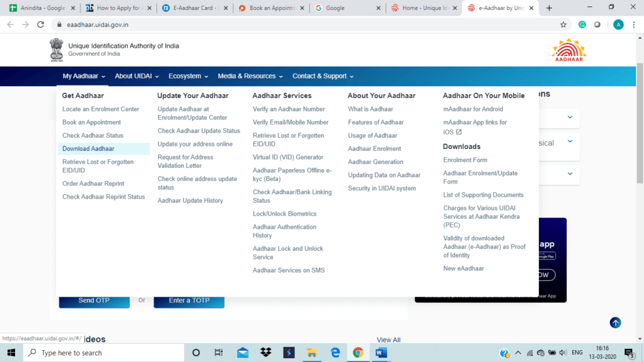Viewport: 644px width, 362px height.
Task: Open the Media & Resources dropdown
Action: point(250,76)
